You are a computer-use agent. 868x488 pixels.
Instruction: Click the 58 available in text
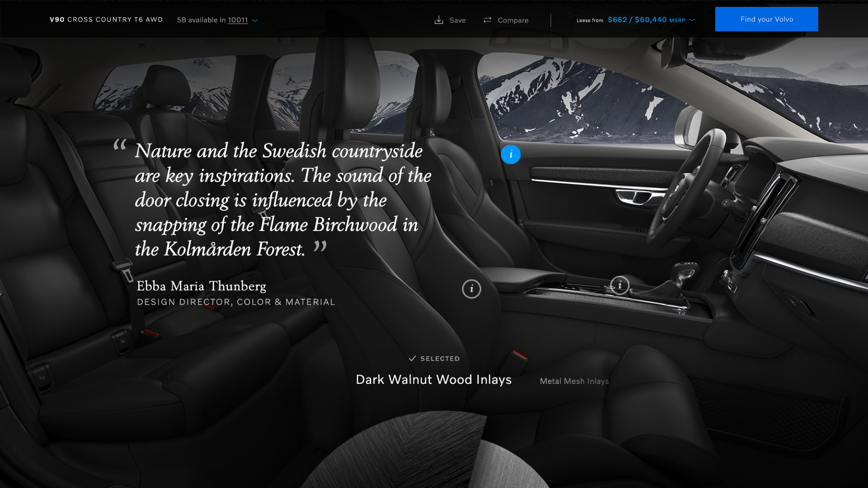tap(201, 20)
